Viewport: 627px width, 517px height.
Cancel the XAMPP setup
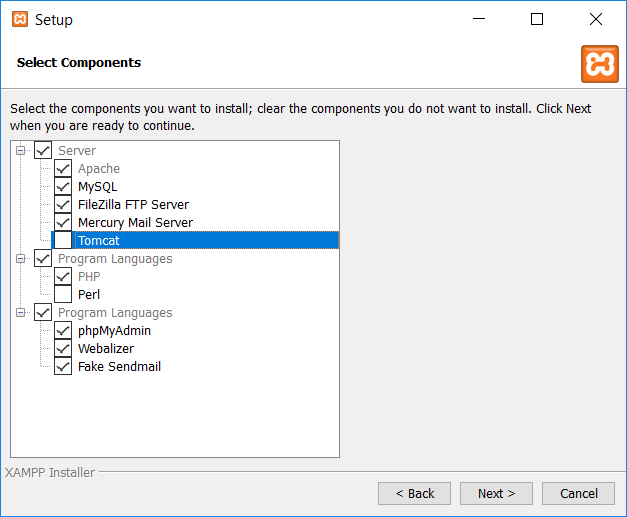click(x=578, y=493)
